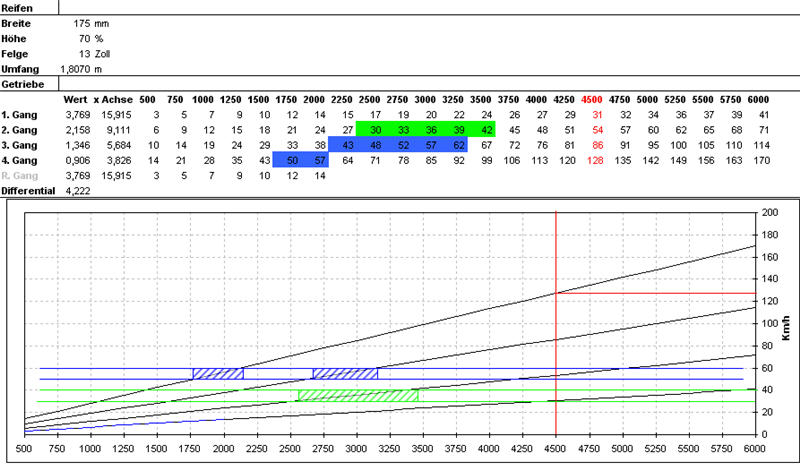Edit the 1. Gang Wert 3,769
This screenshot has height=470, width=800.
77,115
